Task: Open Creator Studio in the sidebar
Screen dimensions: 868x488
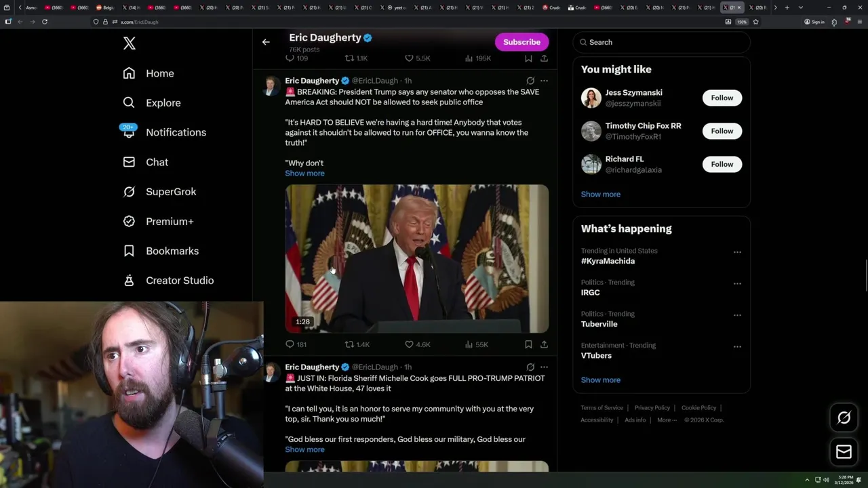Action: 168,281
